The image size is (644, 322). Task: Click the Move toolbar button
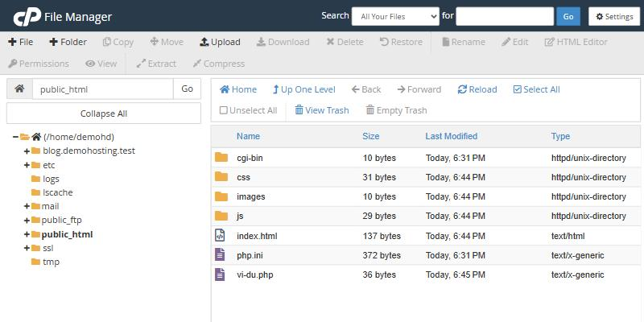tap(167, 42)
